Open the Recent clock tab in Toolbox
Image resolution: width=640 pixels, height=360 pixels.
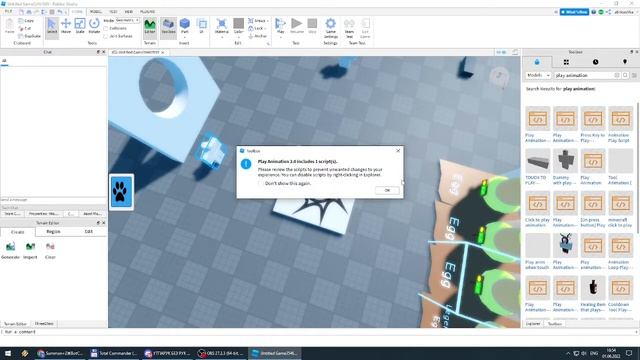coord(596,62)
